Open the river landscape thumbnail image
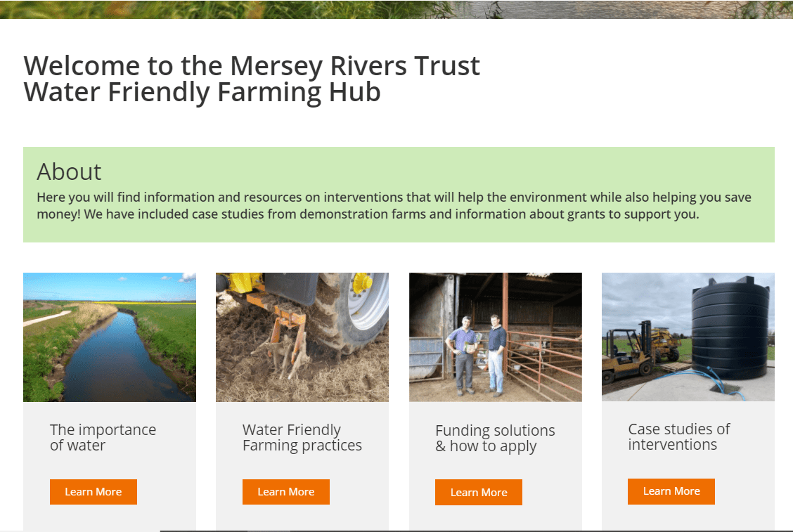The image size is (793, 532). tap(110, 337)
